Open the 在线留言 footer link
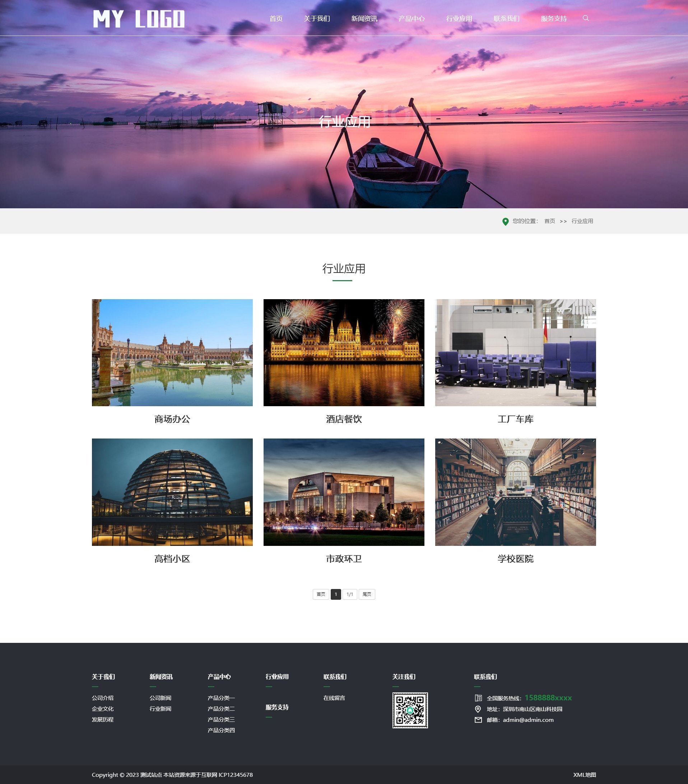The height and width of the screenshot is (784, 688). (x=334, y=698)
